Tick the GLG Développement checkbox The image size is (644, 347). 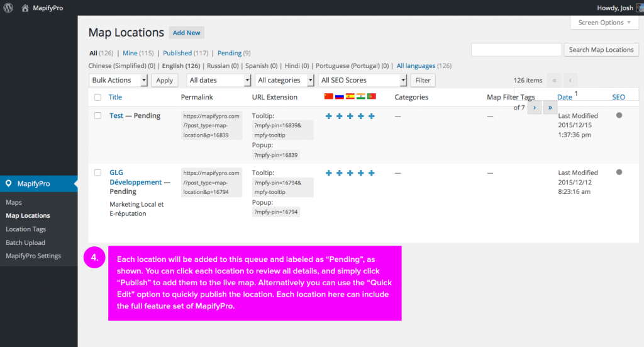97,173
